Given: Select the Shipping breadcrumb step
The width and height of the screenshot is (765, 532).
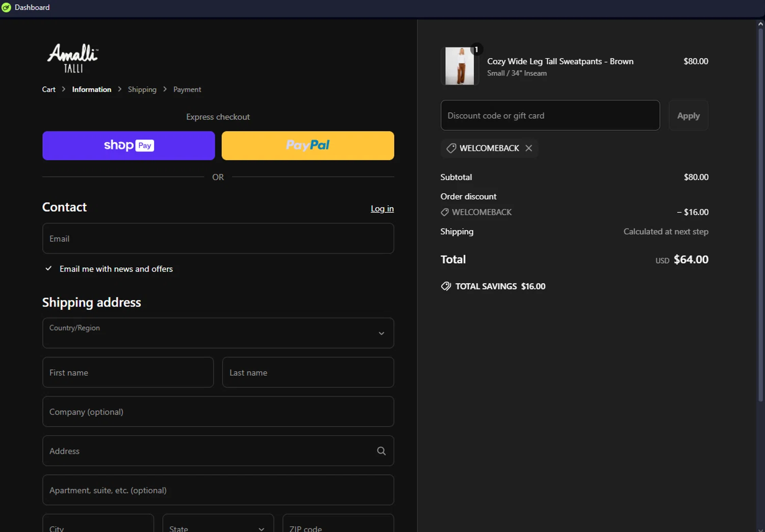Looking at the screenshot, I should click(142, 89).
